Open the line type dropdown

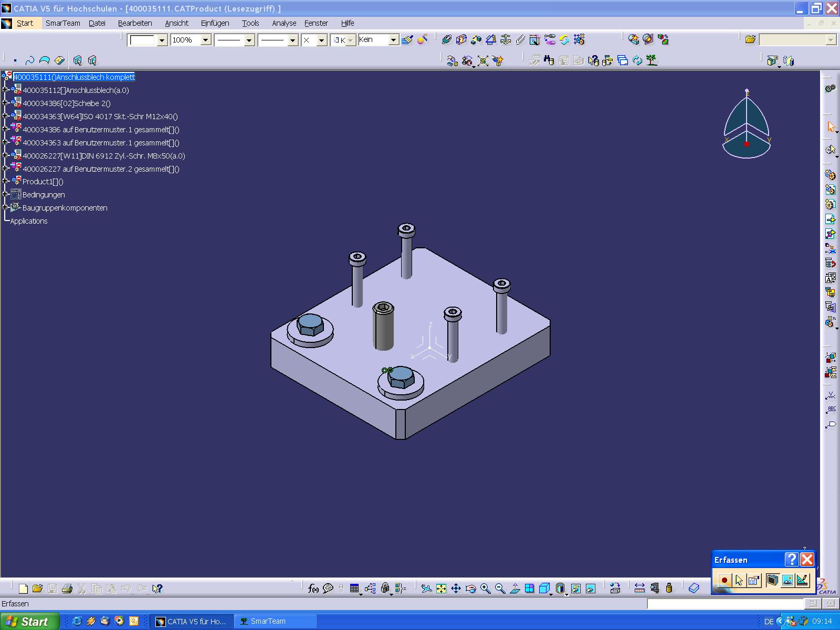293,40
